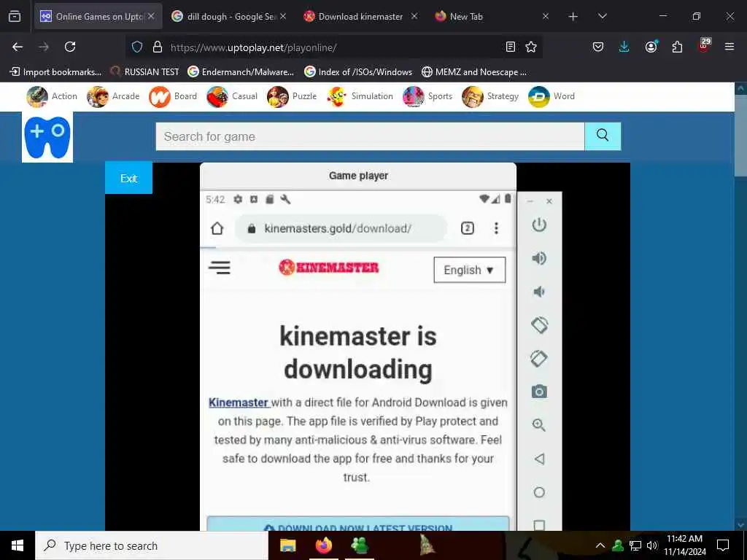Open Index of /ISOs/Windows bookmark
The image size is (747, 560).
tap(358, 72)
